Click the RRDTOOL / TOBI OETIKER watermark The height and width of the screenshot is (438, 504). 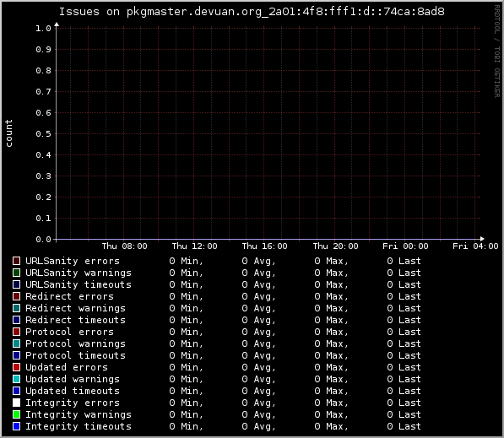497,51
